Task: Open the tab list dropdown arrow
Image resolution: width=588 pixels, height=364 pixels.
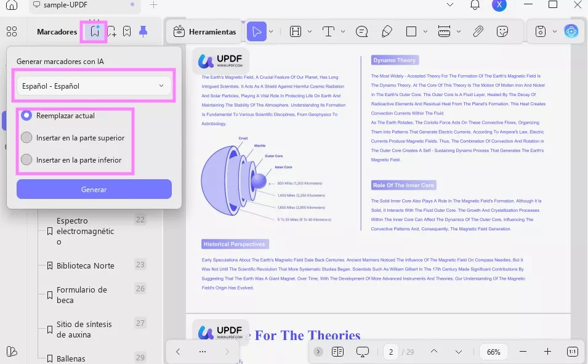Action: tap(450, 4)
